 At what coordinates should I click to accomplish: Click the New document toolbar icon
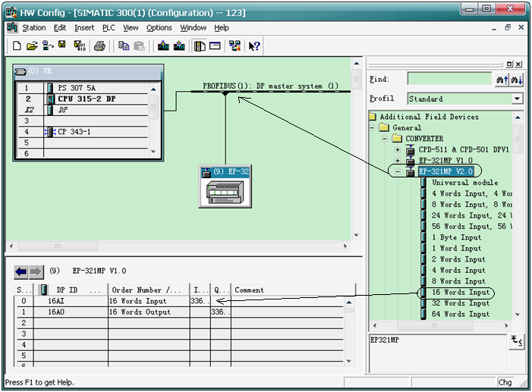click(x=17, y=46)
